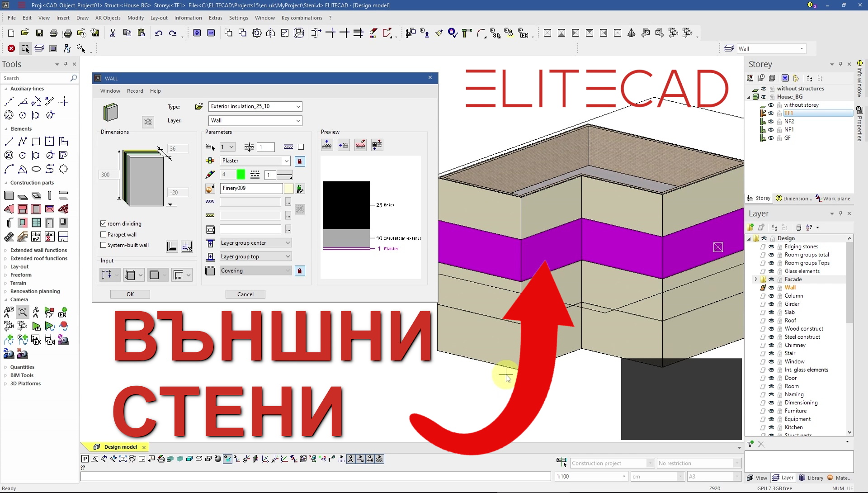
Task: Expand the Facade layer group
Action: [x=755, y=280]
